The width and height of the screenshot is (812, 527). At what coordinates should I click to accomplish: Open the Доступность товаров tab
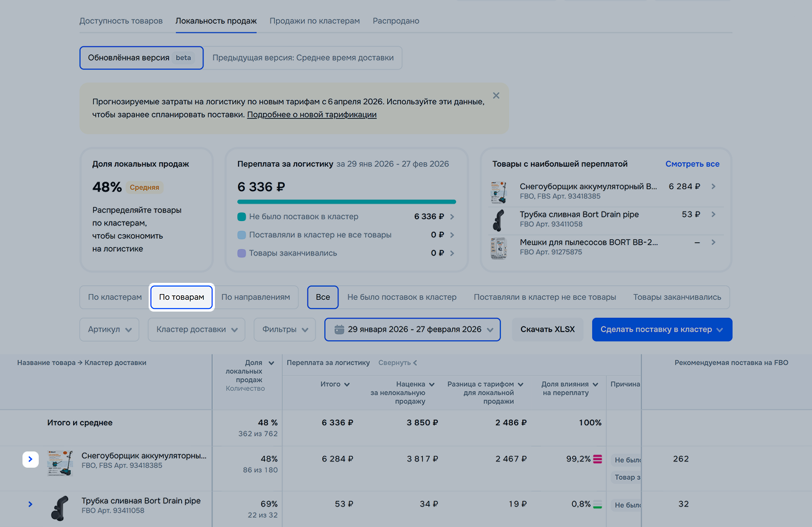coord(121,21)
